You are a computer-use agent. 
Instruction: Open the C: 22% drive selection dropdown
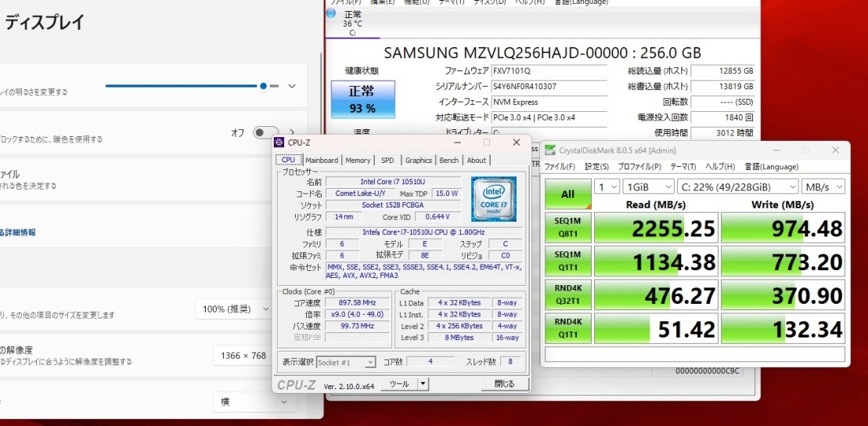[739, 187]
